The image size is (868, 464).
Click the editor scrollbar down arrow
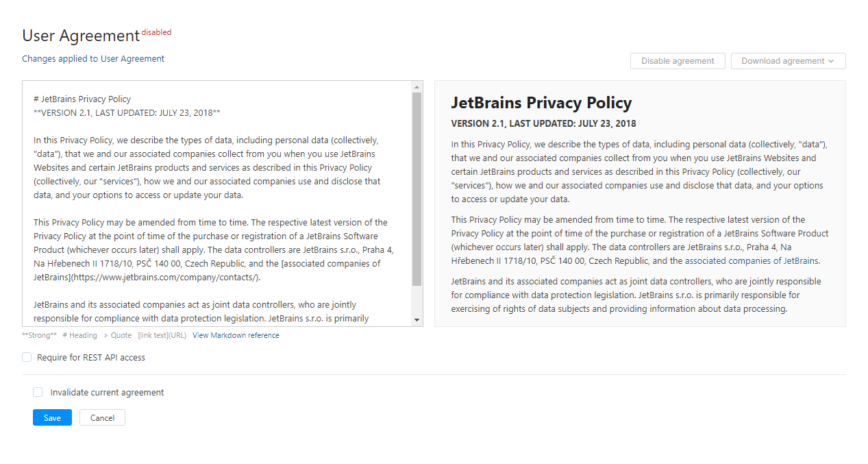coord(417,319)
